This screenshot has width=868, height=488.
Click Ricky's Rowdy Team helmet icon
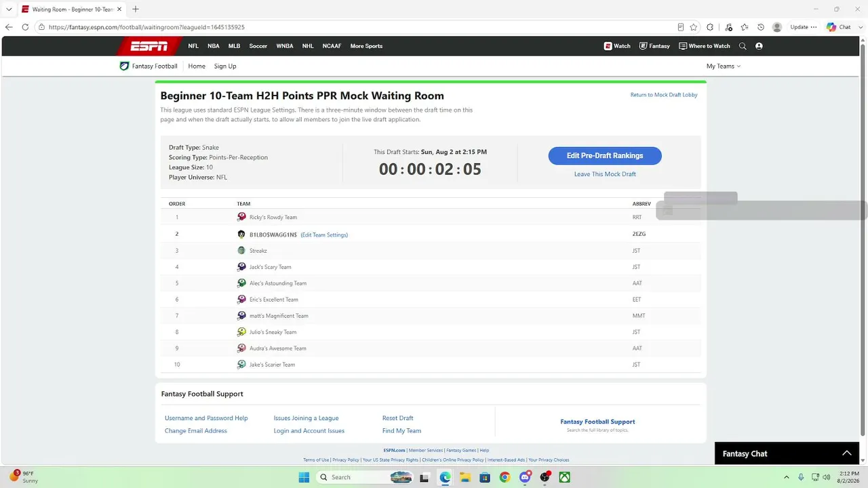[241, 217]
